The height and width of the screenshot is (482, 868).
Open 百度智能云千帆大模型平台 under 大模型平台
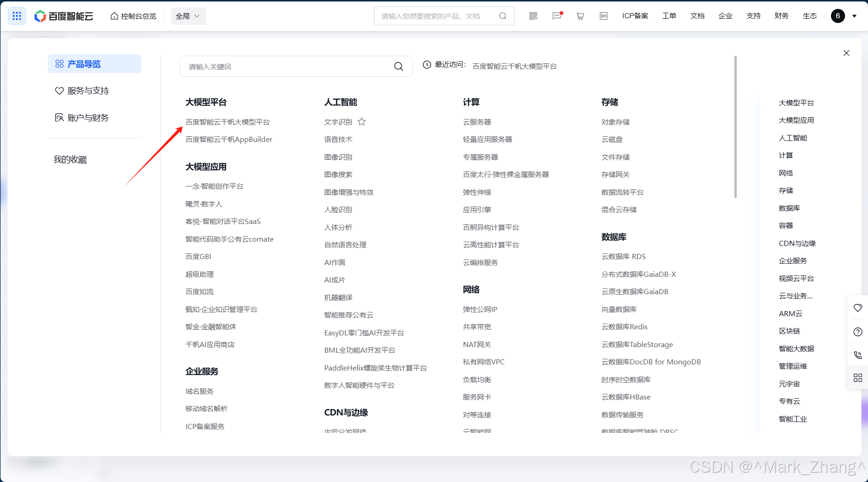pos(228,122)
